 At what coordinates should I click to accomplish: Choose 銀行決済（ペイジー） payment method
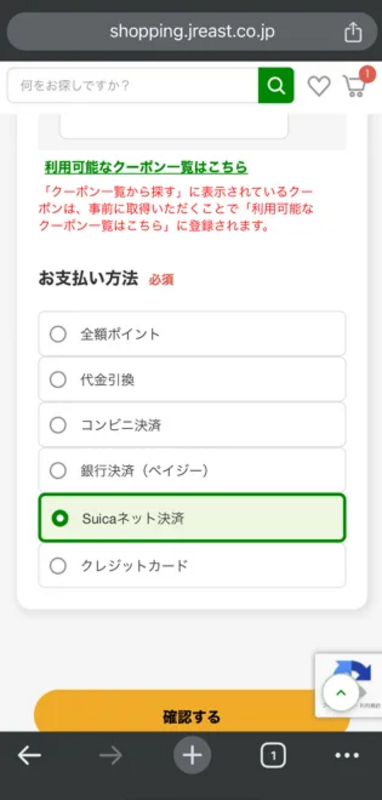click(192, 470)
